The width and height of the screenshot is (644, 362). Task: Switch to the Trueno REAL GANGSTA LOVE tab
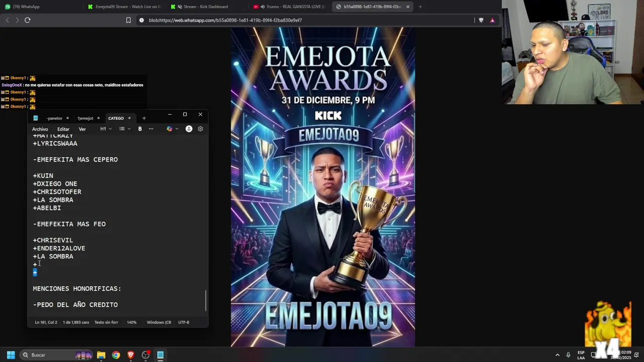pos(289,7)
